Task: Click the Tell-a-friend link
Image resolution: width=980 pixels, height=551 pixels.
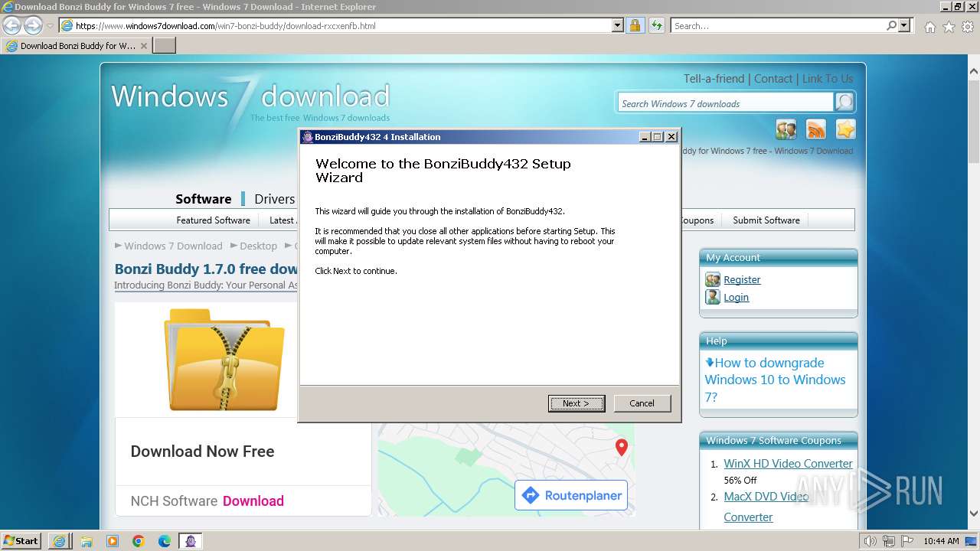Action: click(714, 79)
